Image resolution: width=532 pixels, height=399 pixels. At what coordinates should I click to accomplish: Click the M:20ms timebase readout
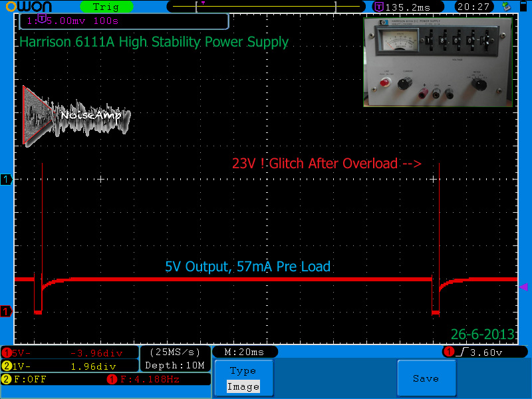(x=244, y=352)
